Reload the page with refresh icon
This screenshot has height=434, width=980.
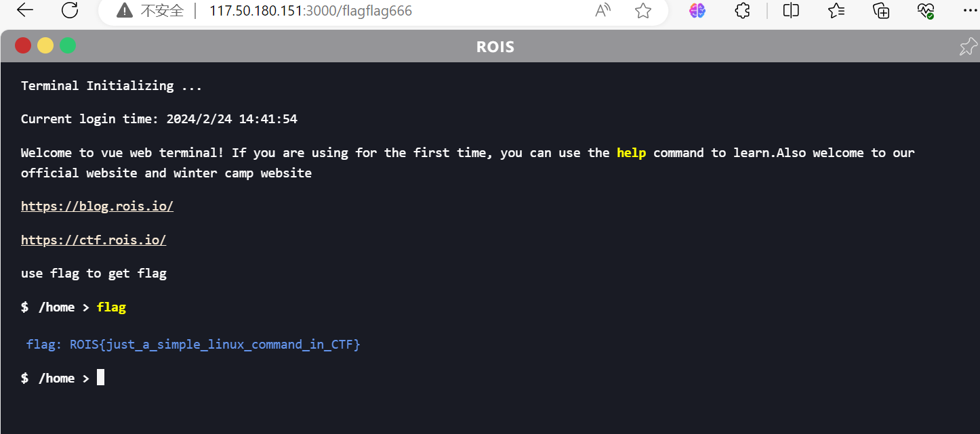tap(70, 10)
